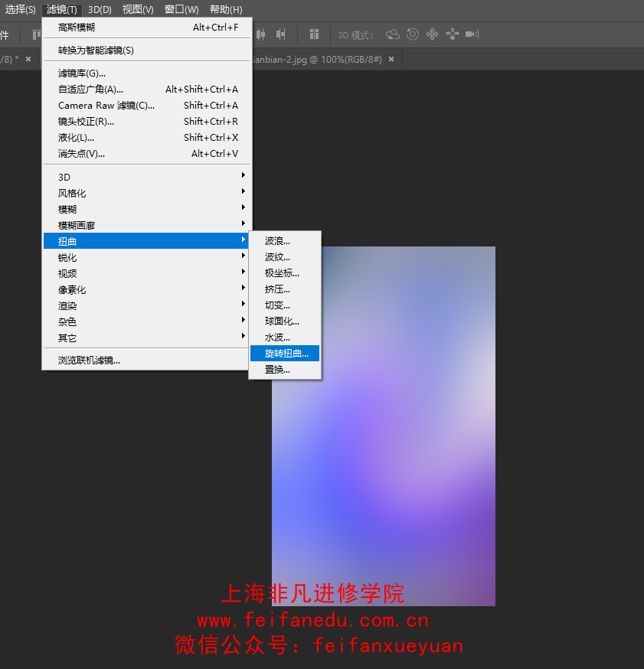This screenshot has height=669, width=644.
Task: Choose 浏览联机滤镜...
Action: click(x=147, y=361)
